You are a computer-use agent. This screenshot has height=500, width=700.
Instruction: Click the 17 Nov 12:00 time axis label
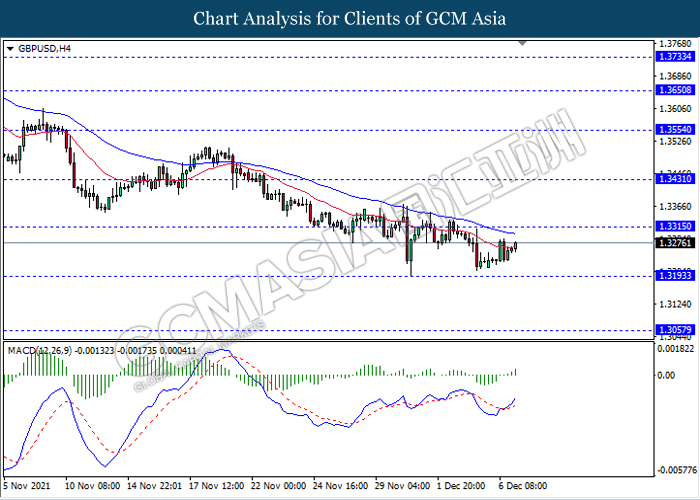[217, 486]
